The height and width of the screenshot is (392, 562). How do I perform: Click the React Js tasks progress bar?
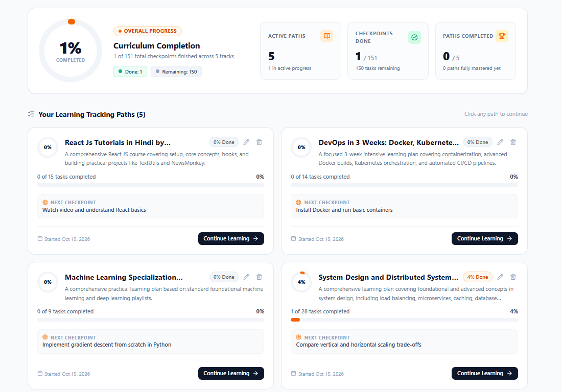point(151,185)
